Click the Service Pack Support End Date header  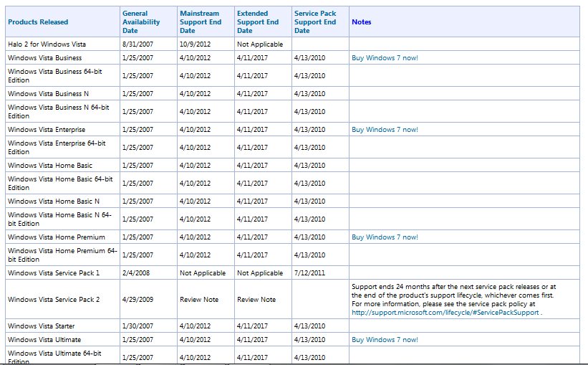(315, 22)
